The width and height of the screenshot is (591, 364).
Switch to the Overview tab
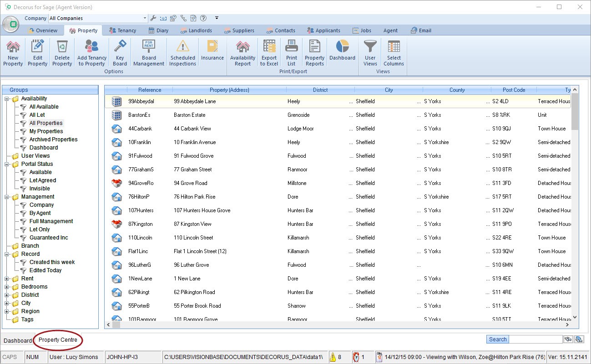click(x=43, y=30)
